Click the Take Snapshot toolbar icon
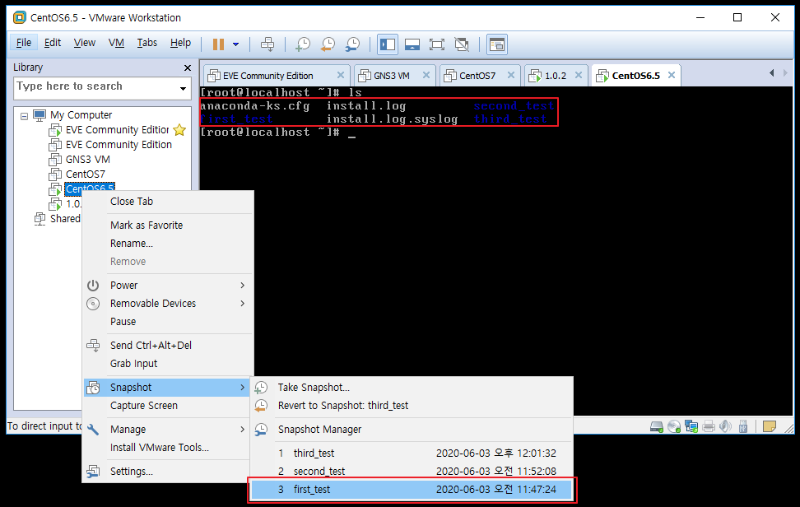This screenshot has width=800, height=507. point(302,44)
